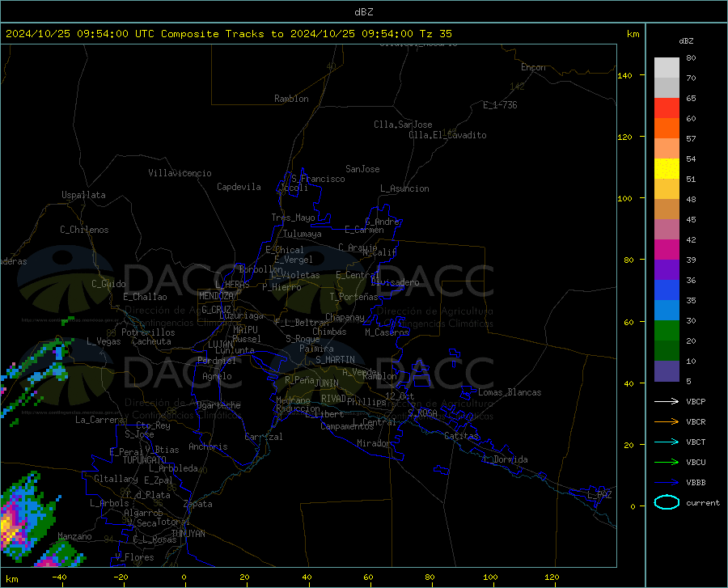The image size is (728, 588).
Task: Click the E_1-736 map label
Action: [500, 105]
